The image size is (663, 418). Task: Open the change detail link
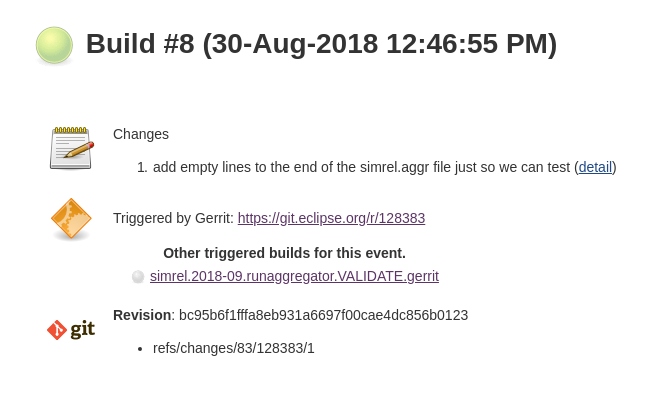coord(595,167)
